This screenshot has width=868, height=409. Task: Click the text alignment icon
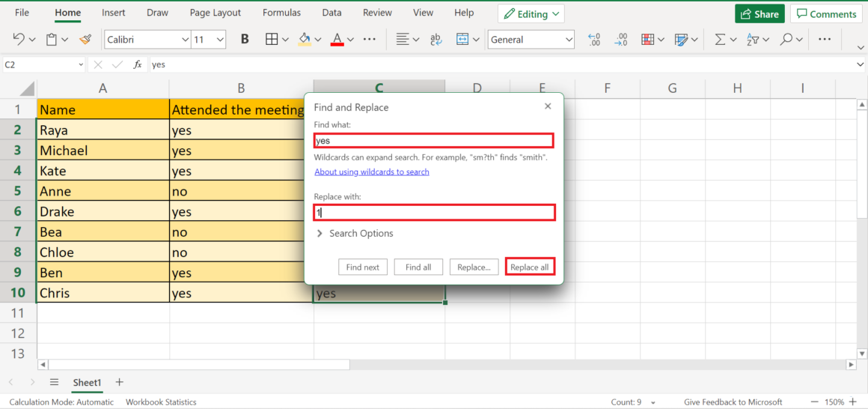click(x=402, y=40)
